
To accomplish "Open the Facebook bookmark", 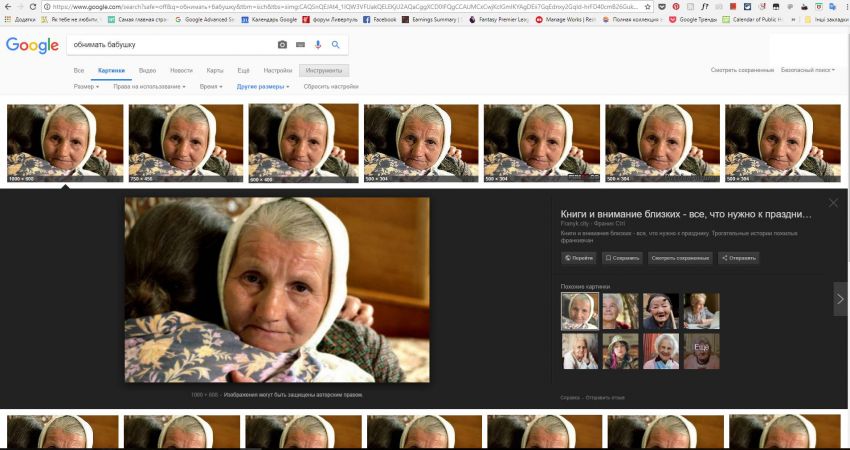I will pos(379,20).
